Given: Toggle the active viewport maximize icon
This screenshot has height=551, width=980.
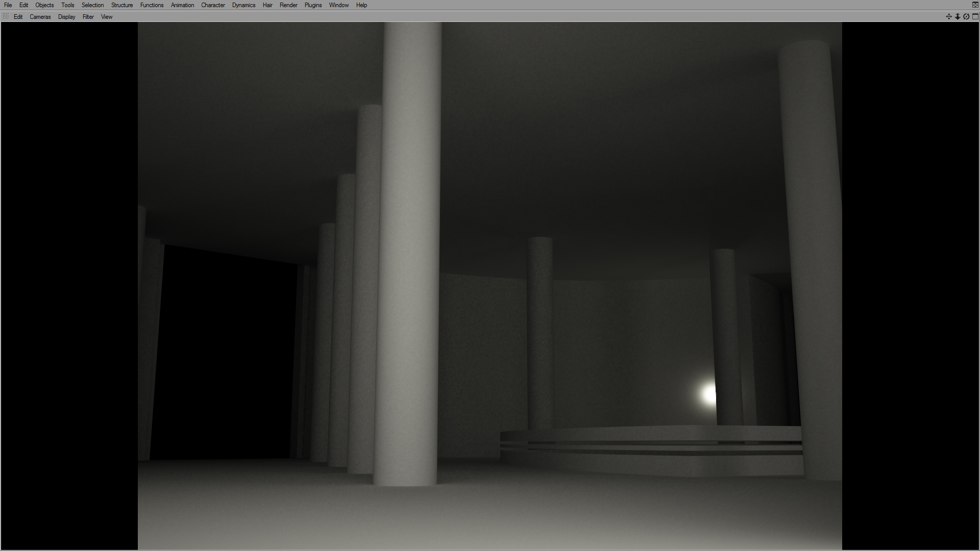Looking at the screenshot, I should (x=975, y=17).
